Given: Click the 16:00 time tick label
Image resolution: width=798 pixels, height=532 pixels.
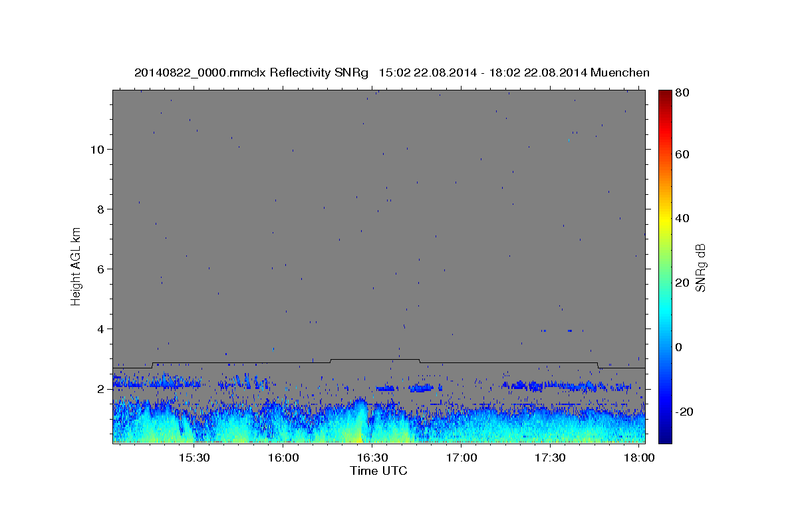Looking at the screenshot, I should pos(283,458).
